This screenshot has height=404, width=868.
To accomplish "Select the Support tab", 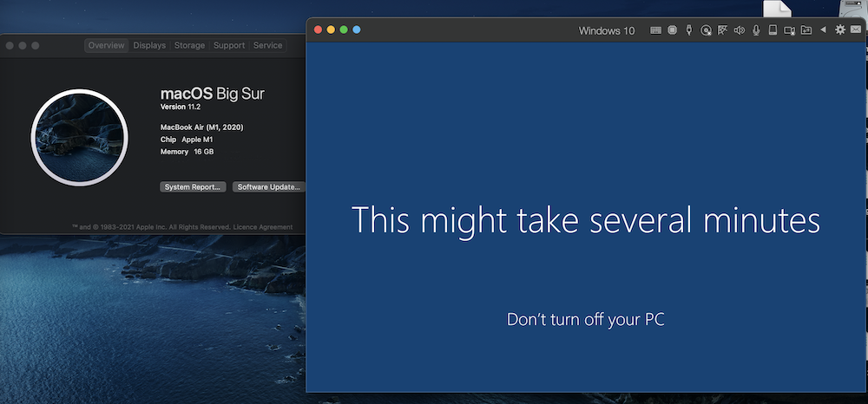I will tap(229, 45).
